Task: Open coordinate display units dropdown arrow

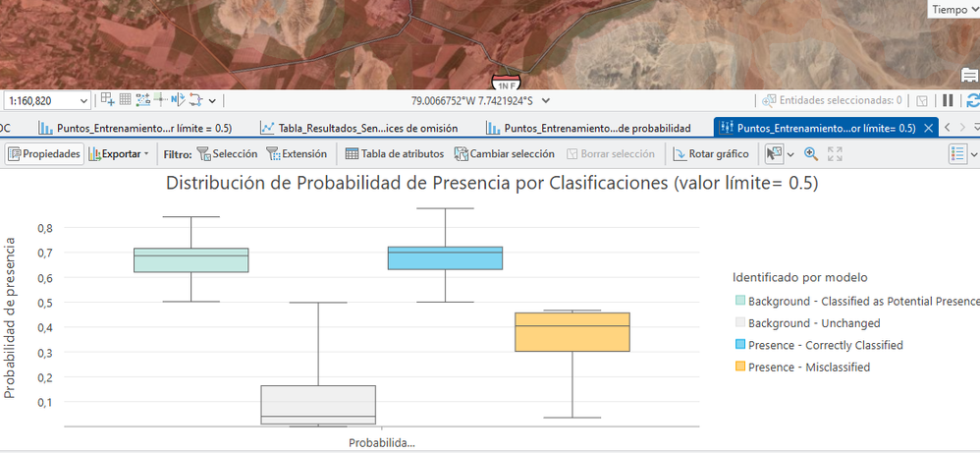Action: click(546, 100)
